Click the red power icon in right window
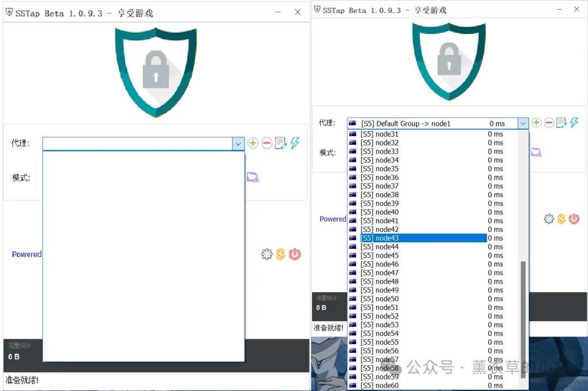The image size is (588, 391). [x=574, y=219]
